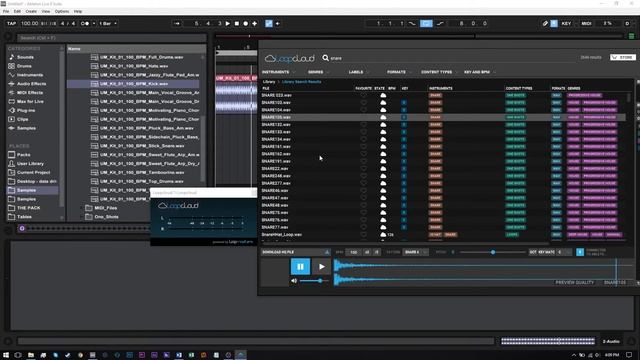Select Clips category in browser

point(22,119)
